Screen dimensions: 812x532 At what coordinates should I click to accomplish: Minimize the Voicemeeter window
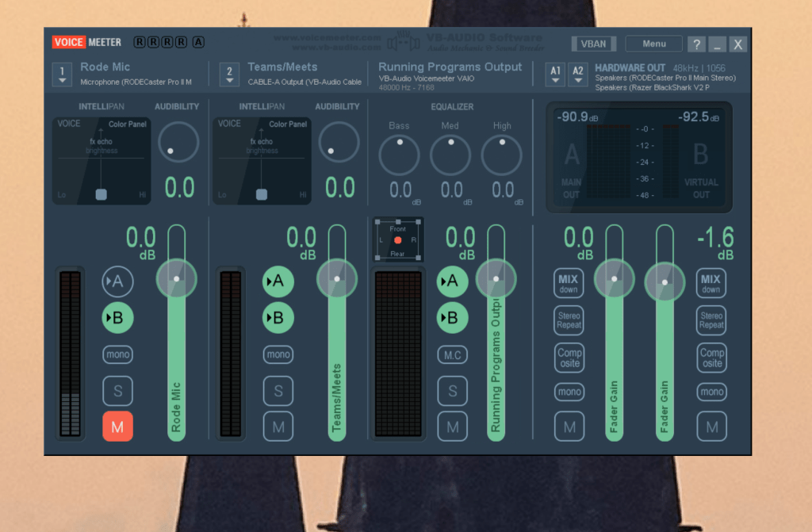click(717, 44)
